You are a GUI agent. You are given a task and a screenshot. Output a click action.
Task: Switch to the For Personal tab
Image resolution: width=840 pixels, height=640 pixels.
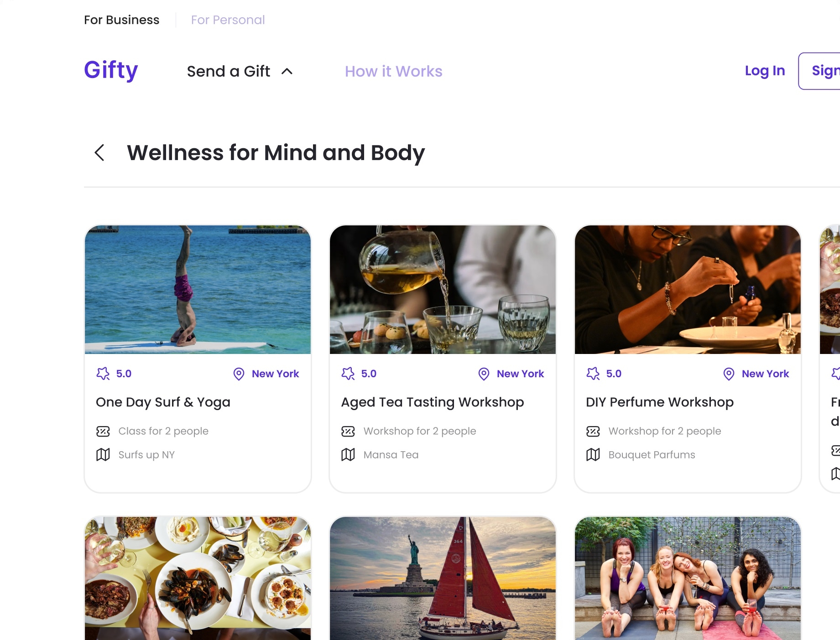(228, 20)
